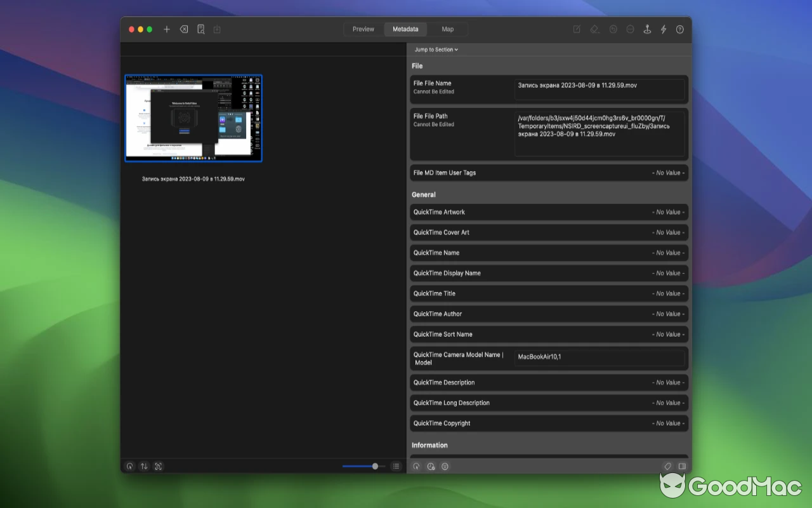Click the share icon in the top toolbar
The height and width of the screenshot is (508, 812).
pyautogui.click(x=216, y=29)
